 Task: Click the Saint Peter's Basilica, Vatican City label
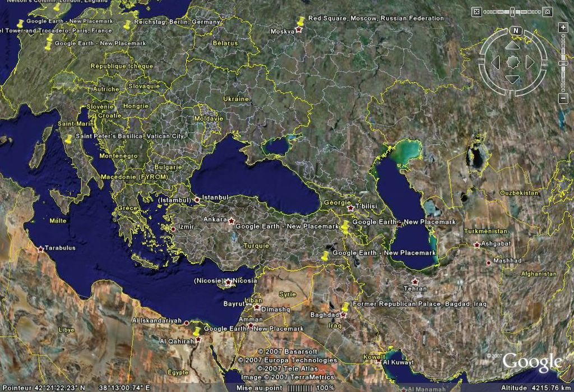[129, 136]
